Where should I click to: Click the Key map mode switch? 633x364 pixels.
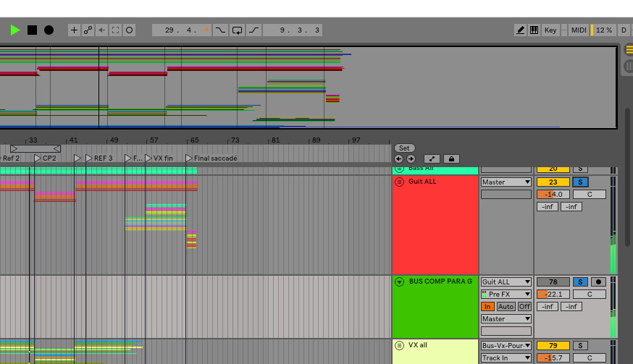tap(550, 30)
